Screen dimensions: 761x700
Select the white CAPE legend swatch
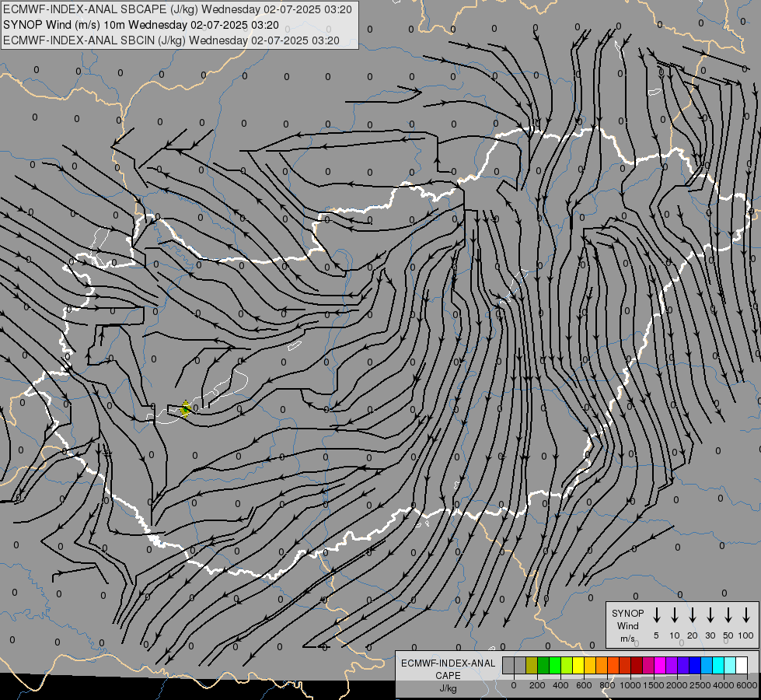coord(742,665)
